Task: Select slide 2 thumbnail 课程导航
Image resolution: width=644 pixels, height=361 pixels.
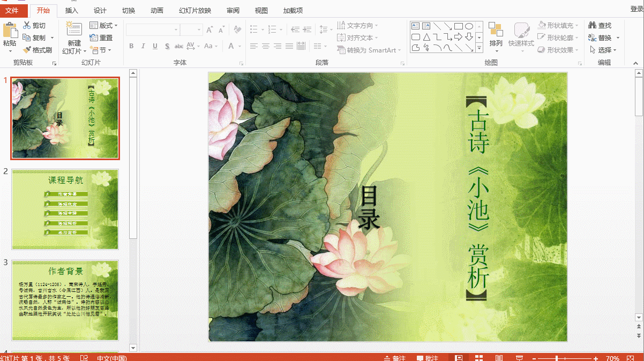Action: pyautogui.click(x=65, y=209)
